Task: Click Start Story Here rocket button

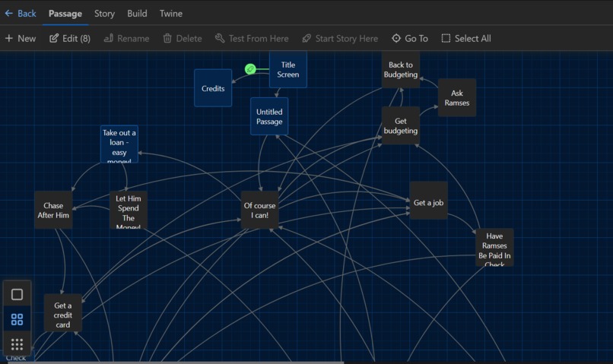Action: [x=340, y=38]
